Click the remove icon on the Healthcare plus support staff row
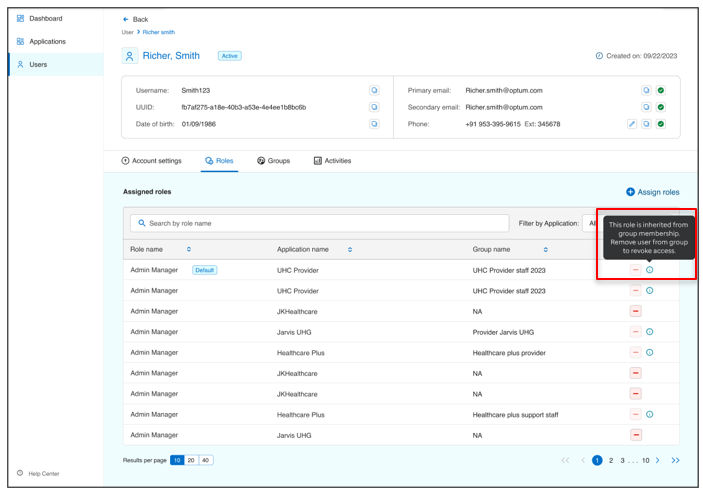This screenshot has width=703, height=493. pos(635,415)
